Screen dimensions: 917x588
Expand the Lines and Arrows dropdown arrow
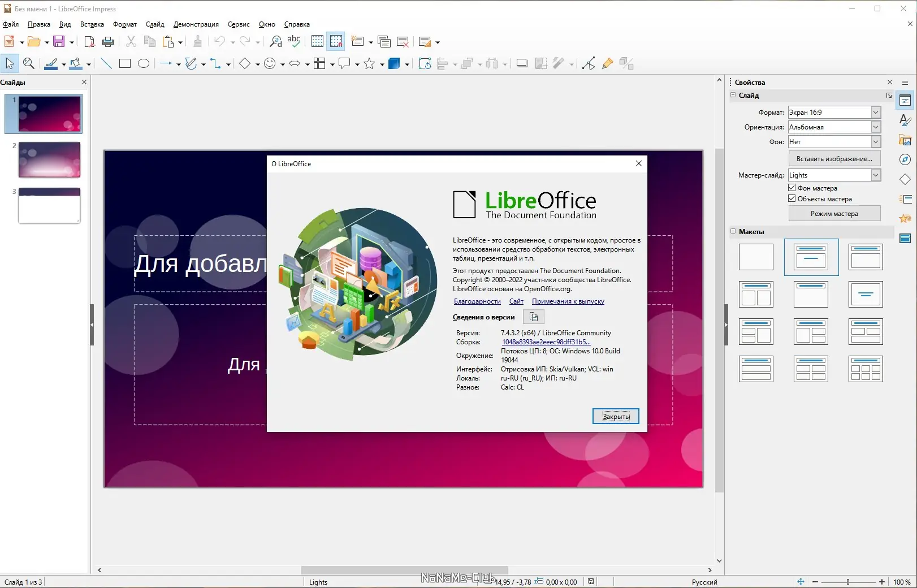click(x=178, y=64)
